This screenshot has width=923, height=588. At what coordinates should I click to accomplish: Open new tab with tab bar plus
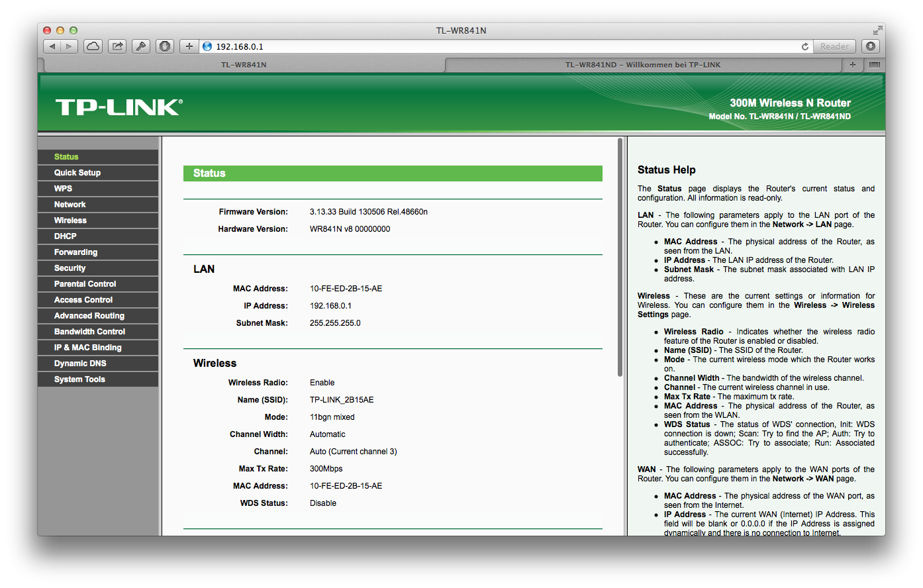(x=853, y=65)
